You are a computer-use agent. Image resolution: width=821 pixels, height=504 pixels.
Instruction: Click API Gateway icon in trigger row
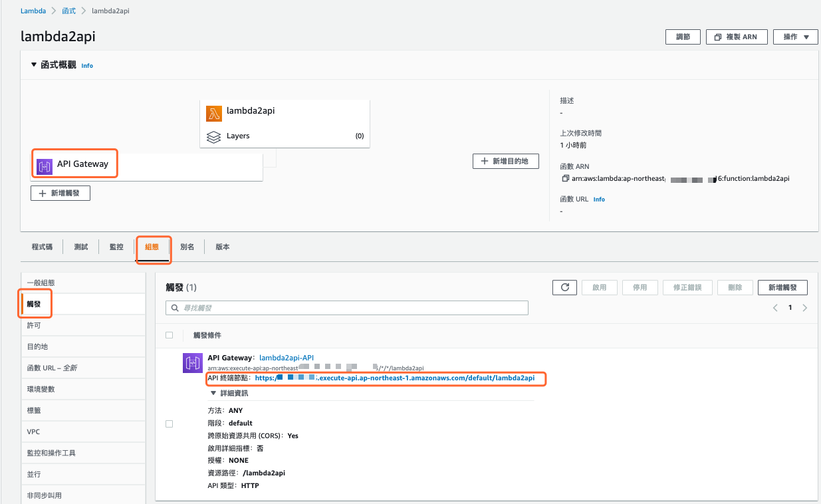tap(193, 363)
